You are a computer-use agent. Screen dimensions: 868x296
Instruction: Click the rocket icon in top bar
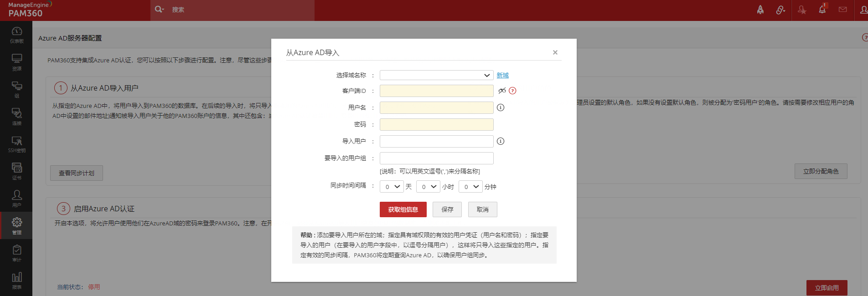tap(760, 10)
